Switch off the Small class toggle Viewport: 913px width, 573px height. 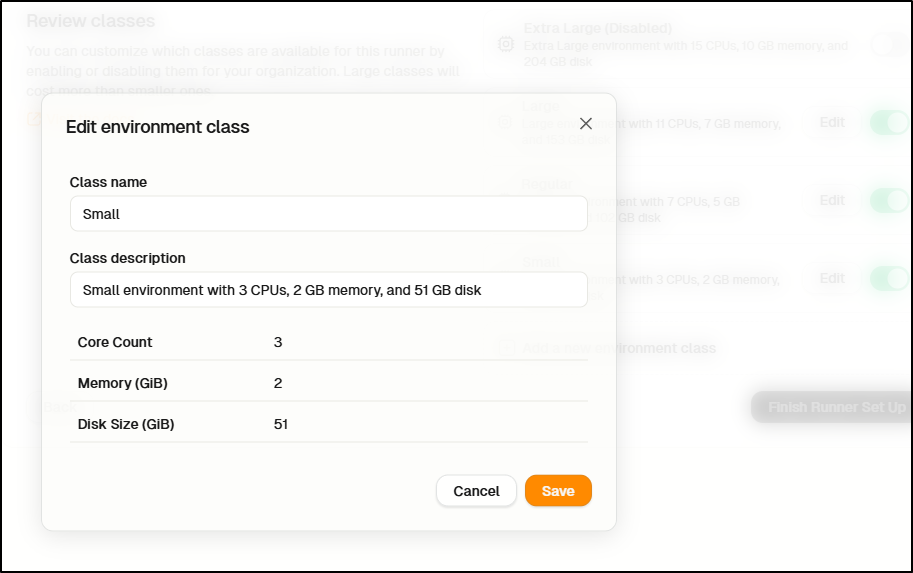[x=890, y=278]
